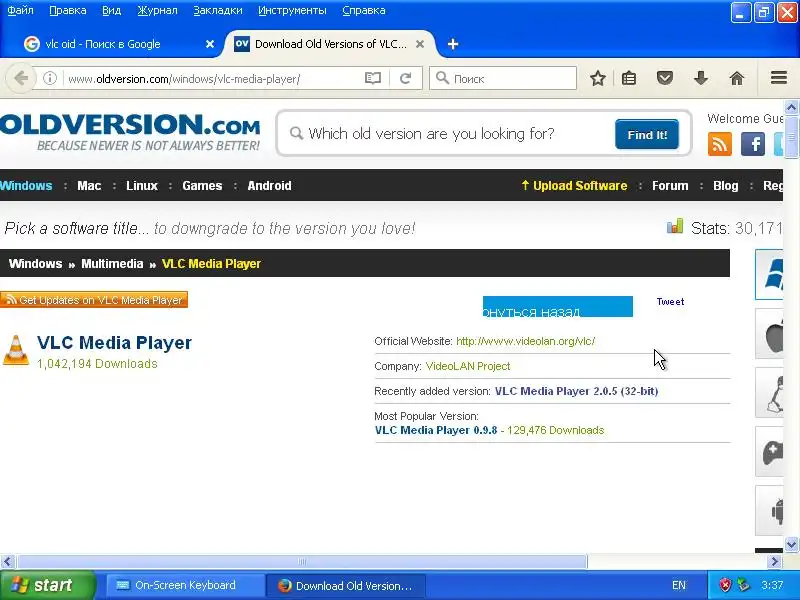Open site information icon in address bar
The width and height of the screenshot is (800, 600).
[49, 79]
